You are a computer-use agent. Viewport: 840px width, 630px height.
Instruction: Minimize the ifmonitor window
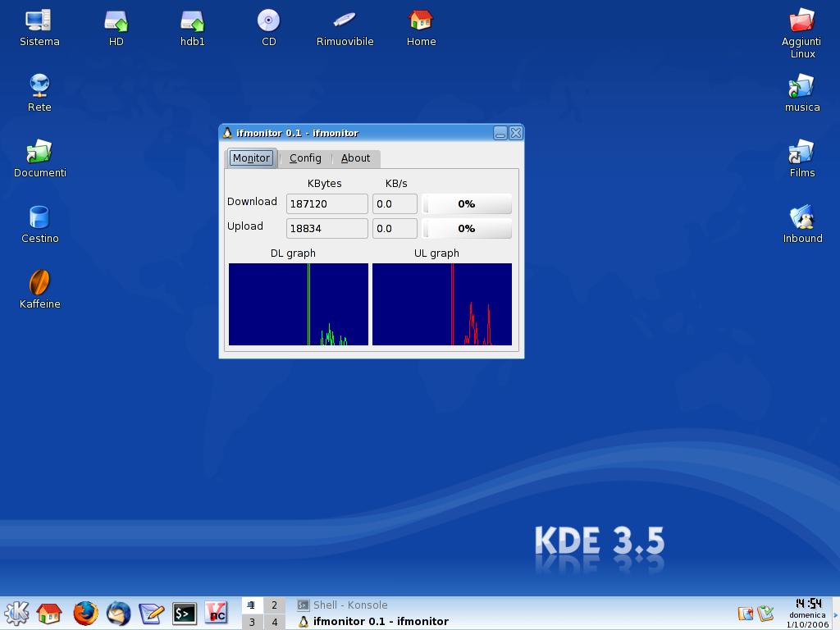500,133
